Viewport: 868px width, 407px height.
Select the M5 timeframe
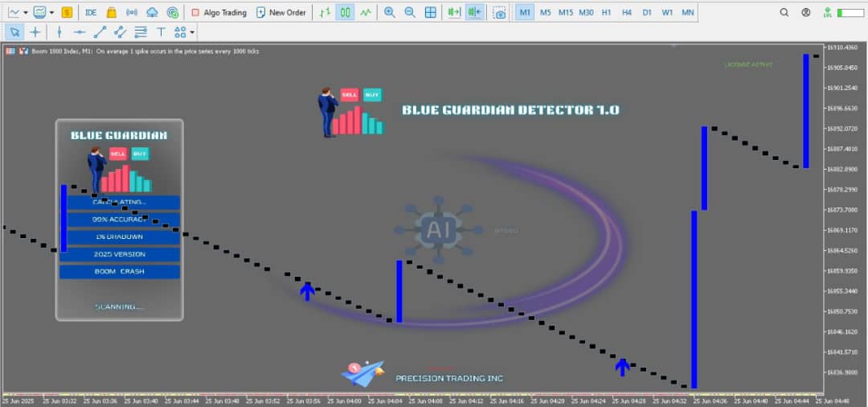(545, 12)
